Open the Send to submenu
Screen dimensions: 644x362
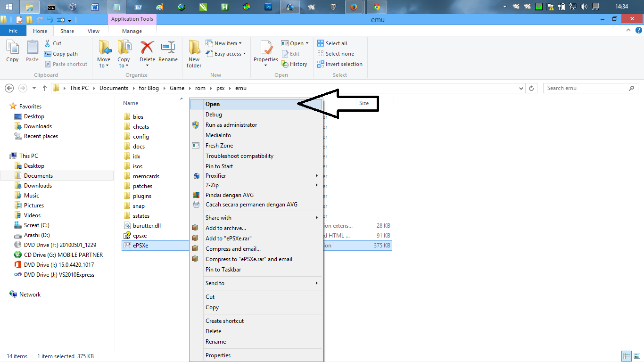[256, 283]
